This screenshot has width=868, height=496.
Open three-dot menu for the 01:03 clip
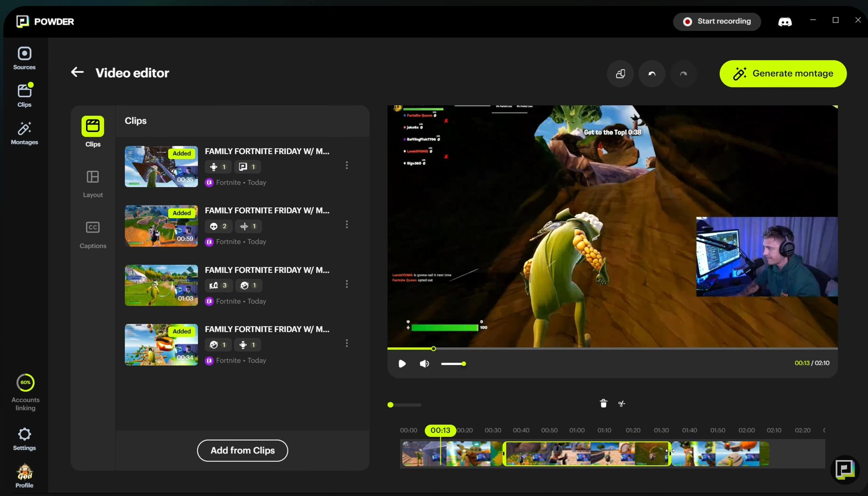(347, 284)
